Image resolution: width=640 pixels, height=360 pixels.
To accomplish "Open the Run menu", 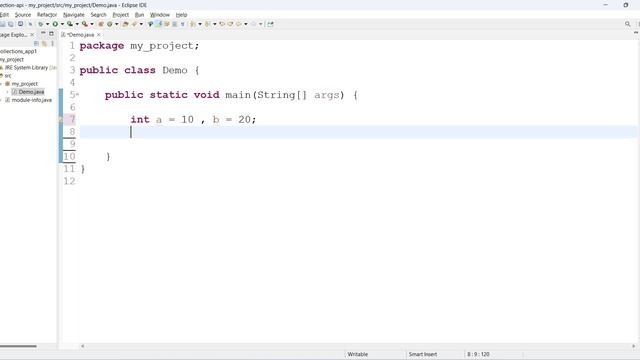I will coord(139,15).
